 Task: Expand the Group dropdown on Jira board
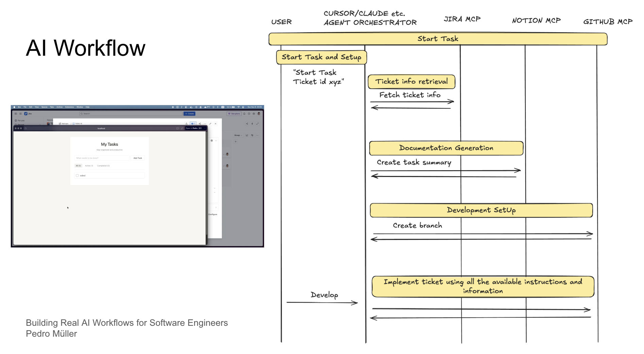click(238, 135)
